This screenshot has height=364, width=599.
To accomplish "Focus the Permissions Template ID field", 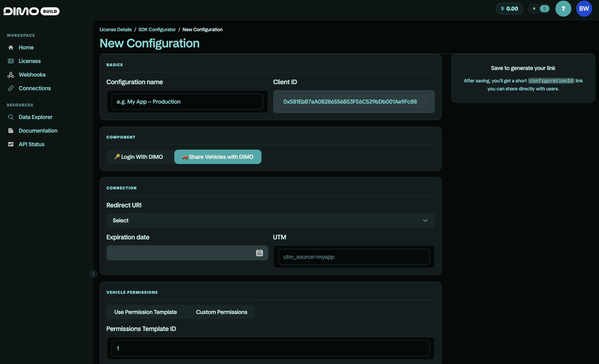I will pos(270,348).
